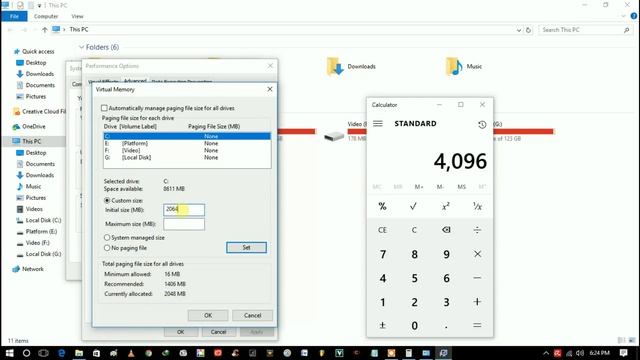Select Videos in navigation pane
Viewport: 640px width, 360px height.
coord(34,209)
